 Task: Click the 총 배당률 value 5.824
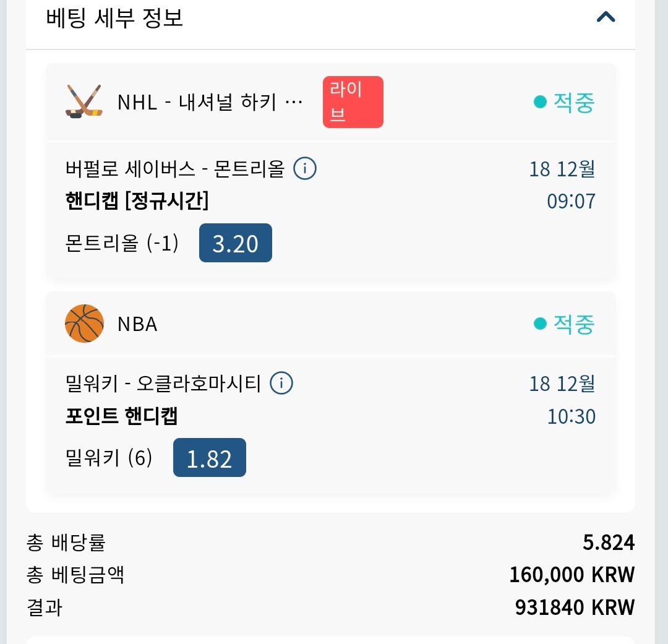click(x=608, y=543)
